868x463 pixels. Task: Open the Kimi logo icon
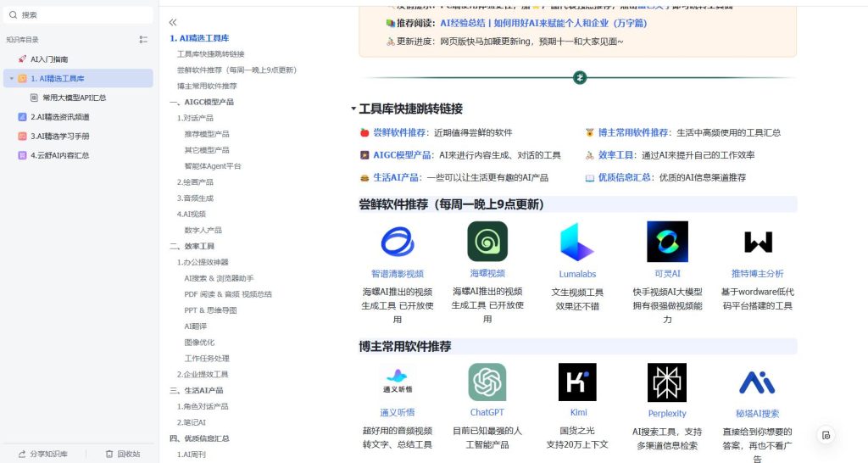[576, 382]
